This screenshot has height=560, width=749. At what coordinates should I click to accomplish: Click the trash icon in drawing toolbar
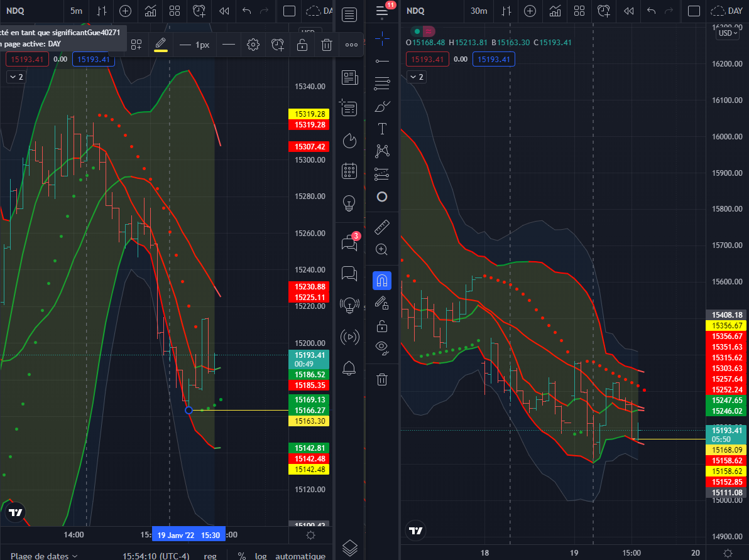click(381, 379)
